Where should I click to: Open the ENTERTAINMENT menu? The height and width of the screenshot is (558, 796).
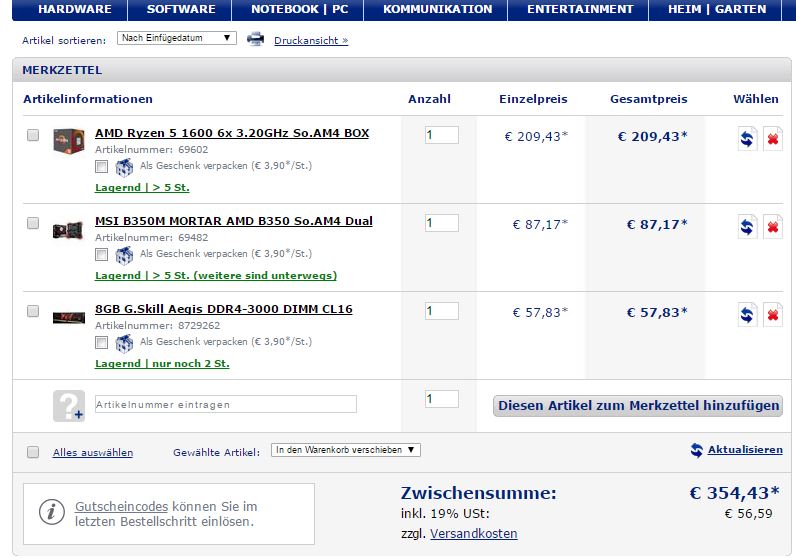tap(579, 10)
